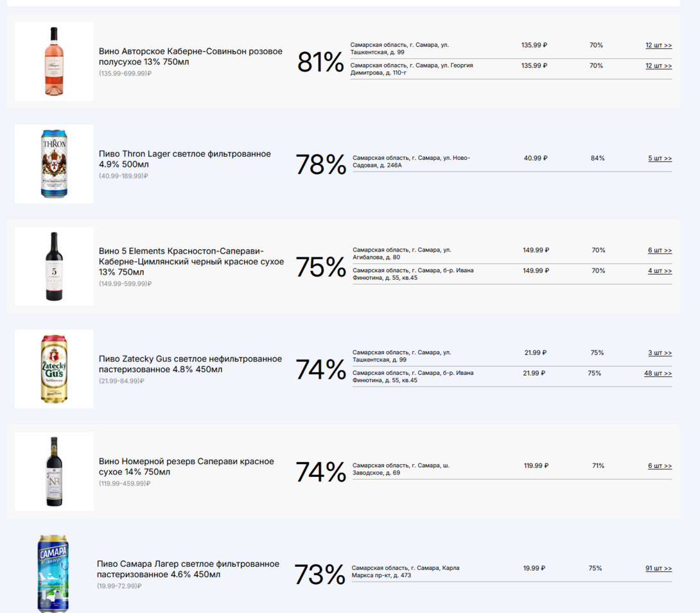
Task: Select the Zatecky Gus beer can picture
Action: point(54,369)
